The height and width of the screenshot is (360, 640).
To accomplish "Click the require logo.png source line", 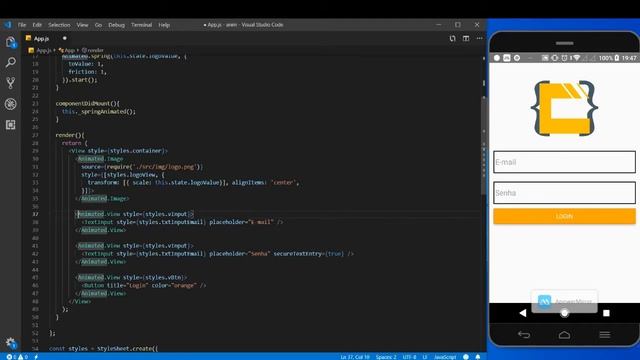I will click(x=142, y=167).
